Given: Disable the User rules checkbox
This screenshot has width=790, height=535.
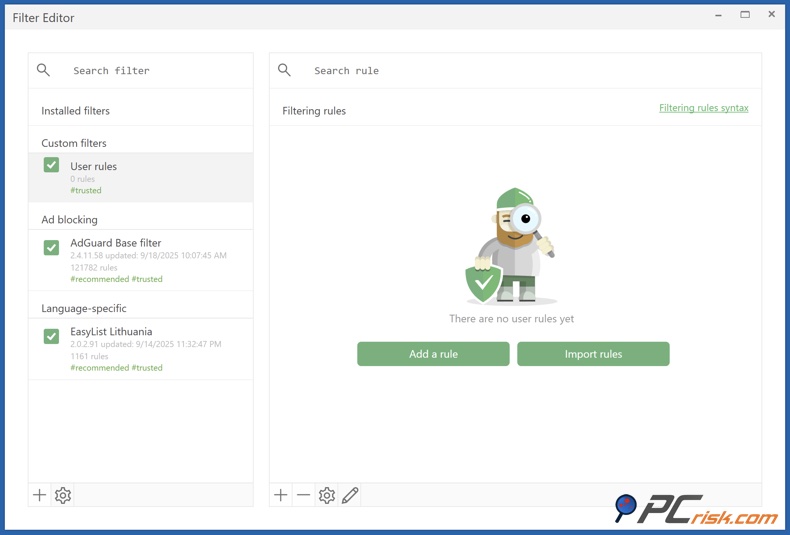Looking at the screenshot, I should (x=51, y=165).
